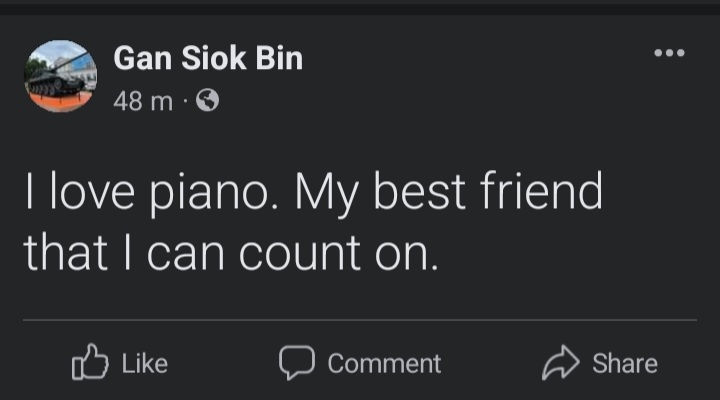Viewport: 720px width, 400px height.
Task: Click the dot separator after "48 m"
Action: click(x=187, y=102)
